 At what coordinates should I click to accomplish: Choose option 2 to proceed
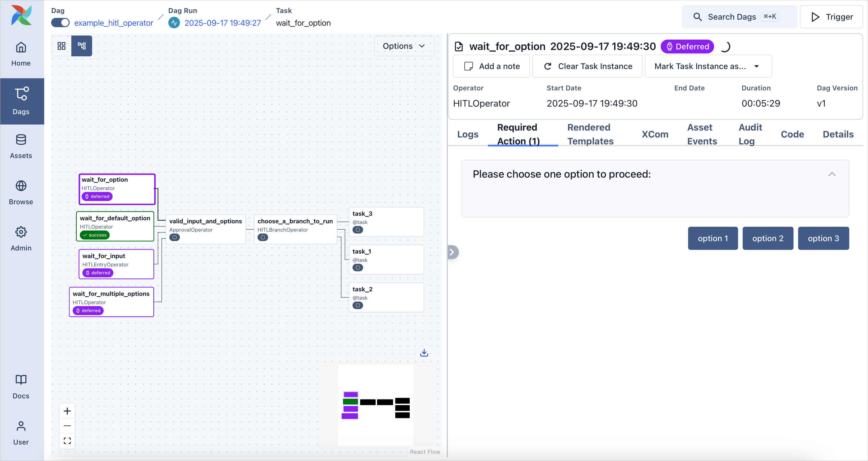pos(768,238)
